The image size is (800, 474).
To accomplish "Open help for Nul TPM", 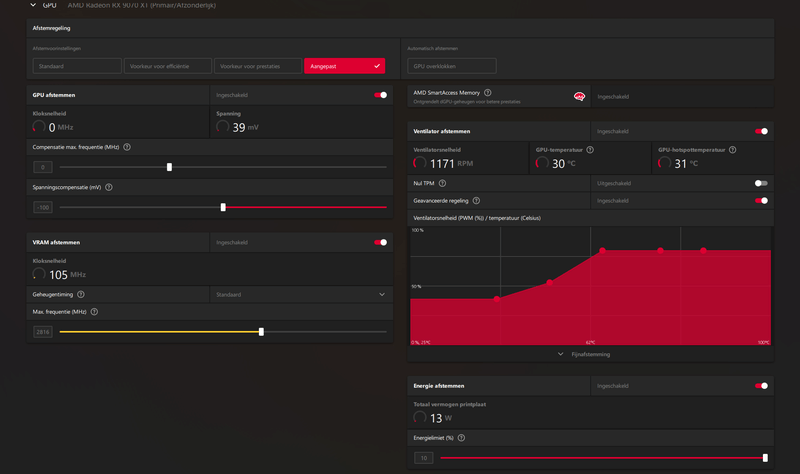I will [442, 183].
